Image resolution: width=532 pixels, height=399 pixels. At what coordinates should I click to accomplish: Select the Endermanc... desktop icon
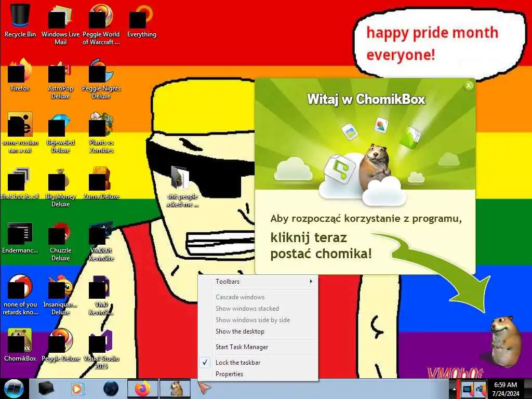click(20, 237)
